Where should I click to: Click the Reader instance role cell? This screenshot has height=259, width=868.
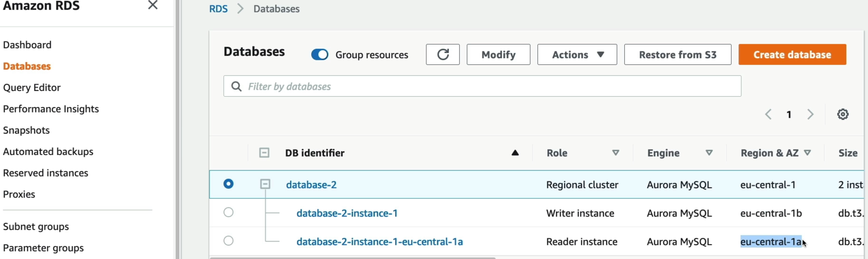[x=582, y=241]
